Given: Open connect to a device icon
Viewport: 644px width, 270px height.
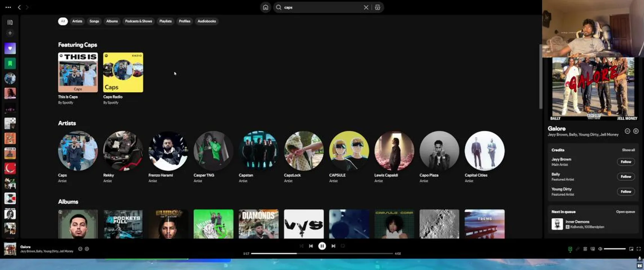Looking at the screenshot, I should pos(593,249).
